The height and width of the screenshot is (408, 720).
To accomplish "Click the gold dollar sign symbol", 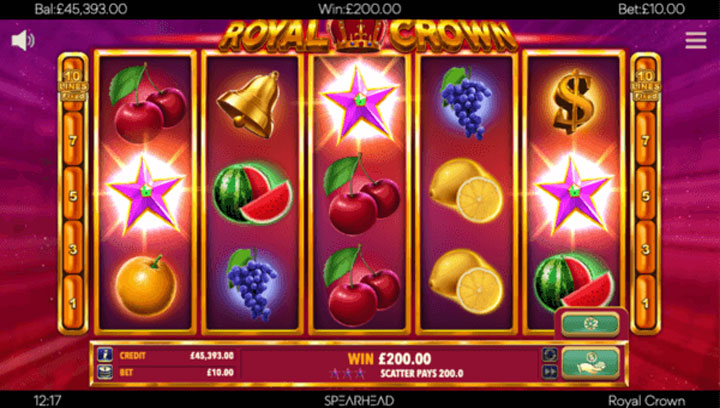I will click(573, 101).
